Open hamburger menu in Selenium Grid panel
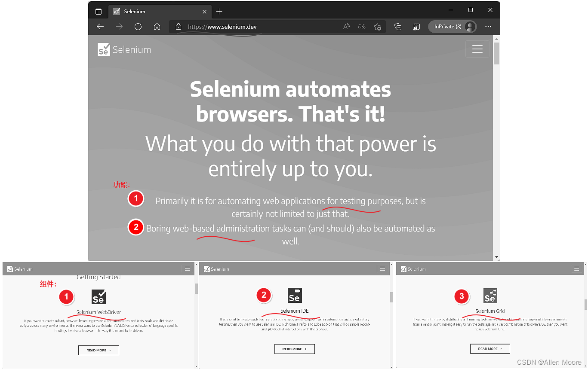Viewport: 588px width, 369px height. click(577, 269)
